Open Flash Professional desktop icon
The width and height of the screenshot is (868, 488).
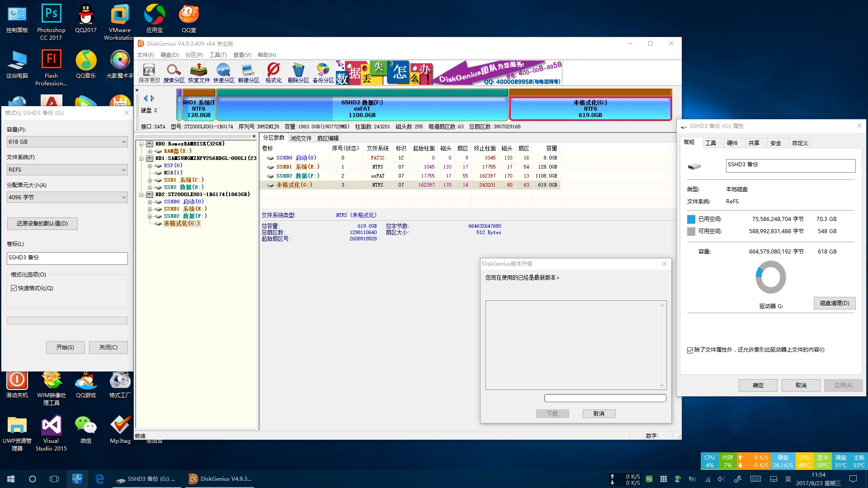[x=51, y=67]
